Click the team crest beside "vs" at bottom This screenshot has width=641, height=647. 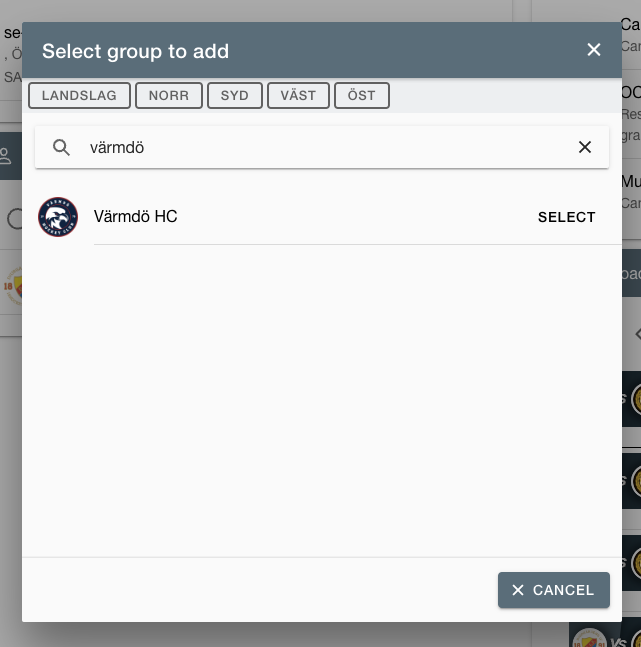(x=589, y=638)
